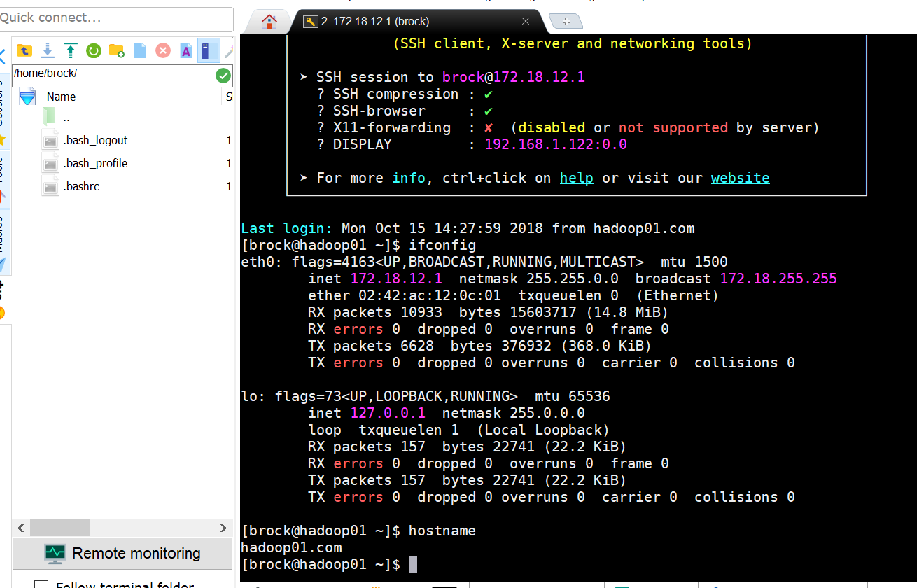
Task: Create a new folder in SFTP browser
Action: pyautogui.click(x=117, y=50)
